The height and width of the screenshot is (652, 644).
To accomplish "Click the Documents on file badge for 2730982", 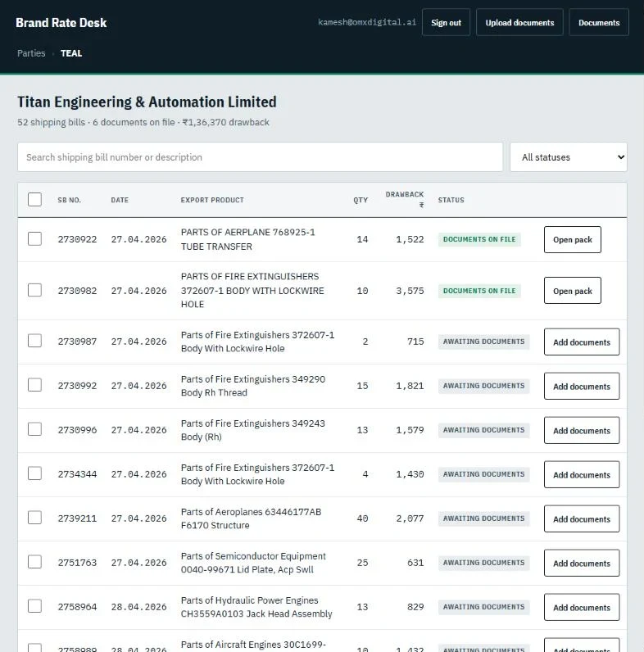I will (x=479, y=291).
